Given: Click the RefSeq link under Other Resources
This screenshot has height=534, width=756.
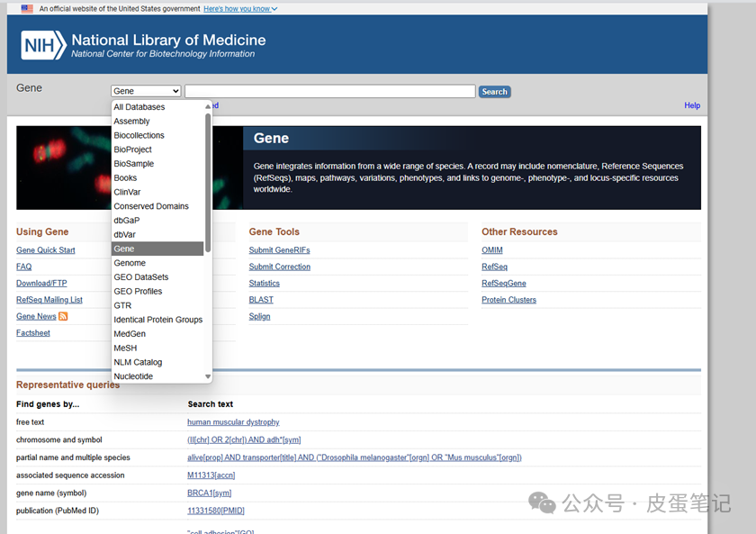Looking at the screenshot, I should (494, 267).
